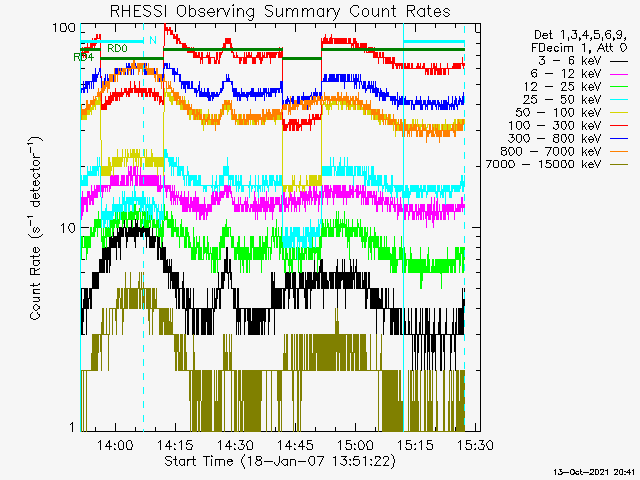Click the '25 - 50 keV' legend label
Image resolution: width=640 pixels, height=480 pixels.
pos(562,100)
